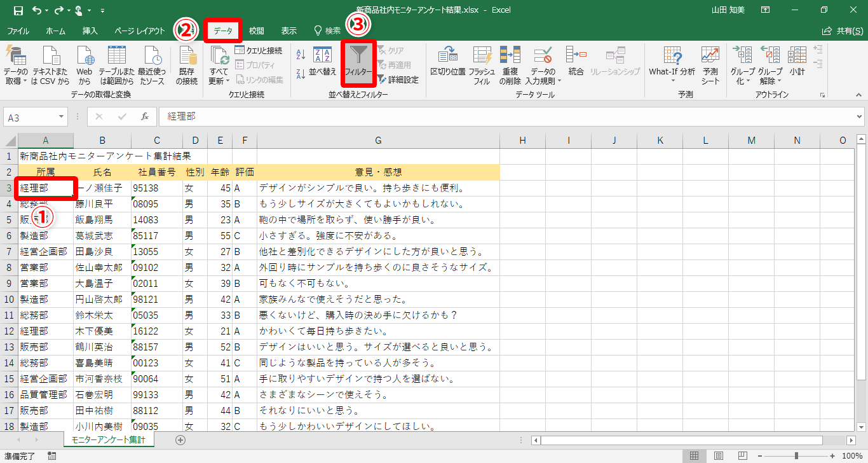Expand the Customize Quick Access Toolbar menu
Screen dimensions: 868x463
(103, 11)
